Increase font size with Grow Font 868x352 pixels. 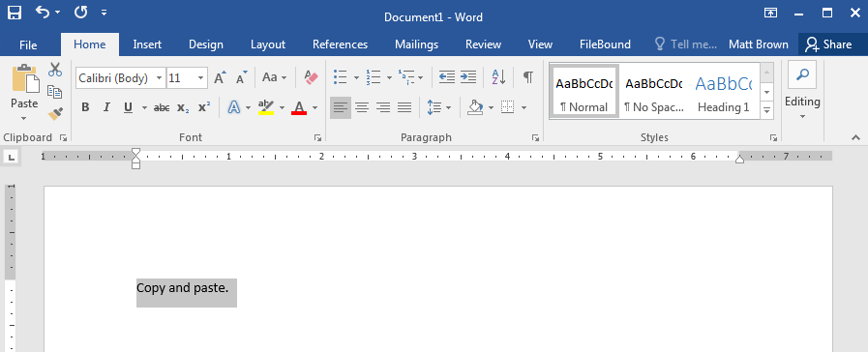click(x=221, y=78)
